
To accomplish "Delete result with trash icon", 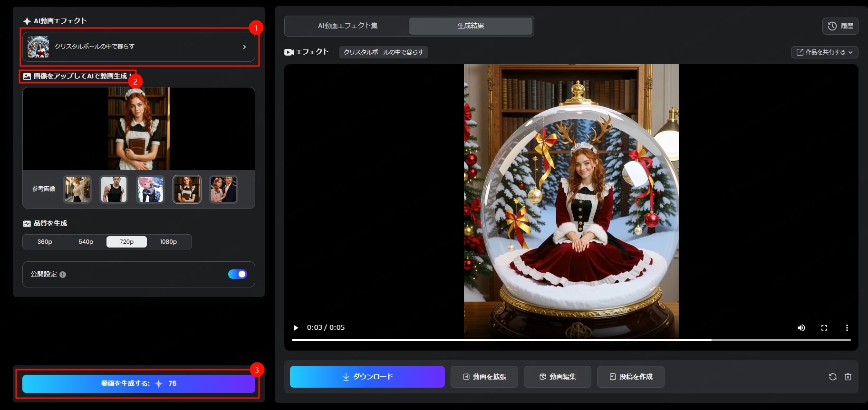I will [848, 377].
